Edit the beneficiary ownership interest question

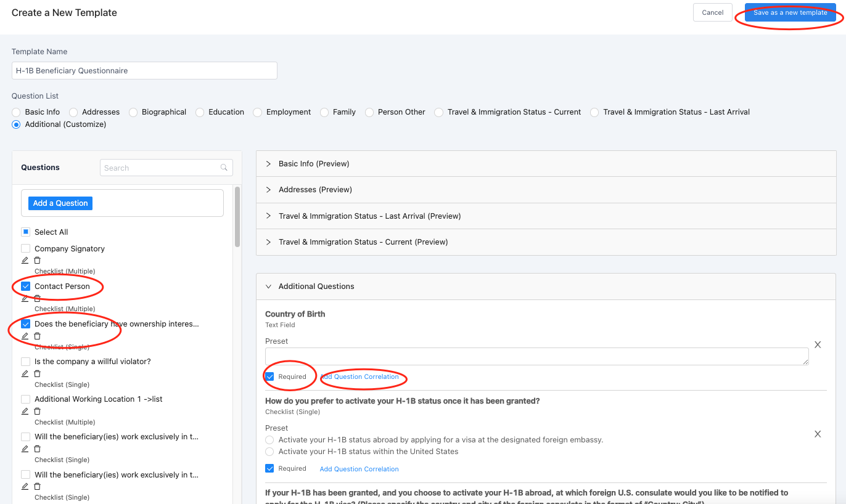click(25, 336)
